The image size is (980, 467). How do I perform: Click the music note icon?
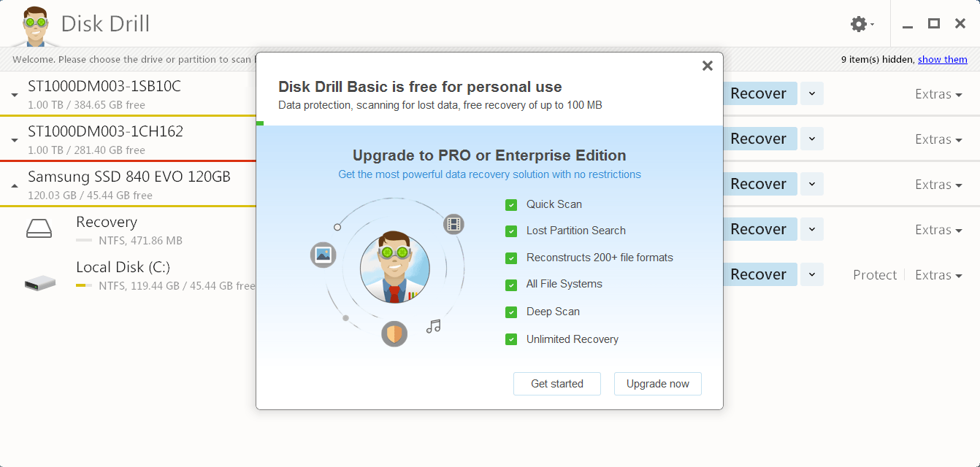click(434, 326)
